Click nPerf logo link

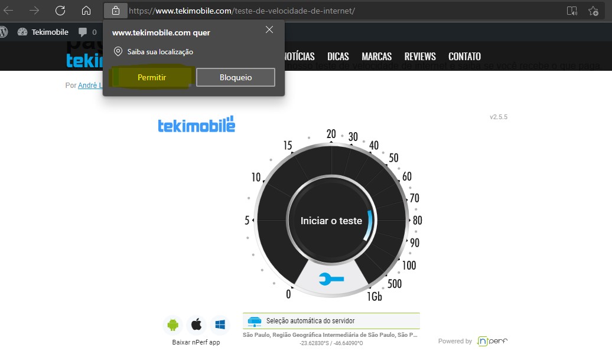493,341
